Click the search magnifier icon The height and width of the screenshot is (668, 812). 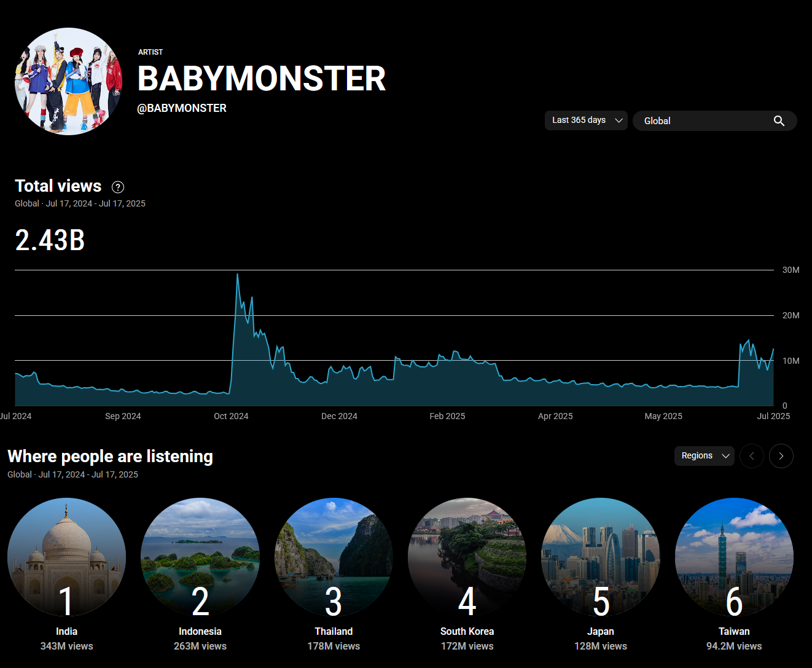(x=779, y=121)
